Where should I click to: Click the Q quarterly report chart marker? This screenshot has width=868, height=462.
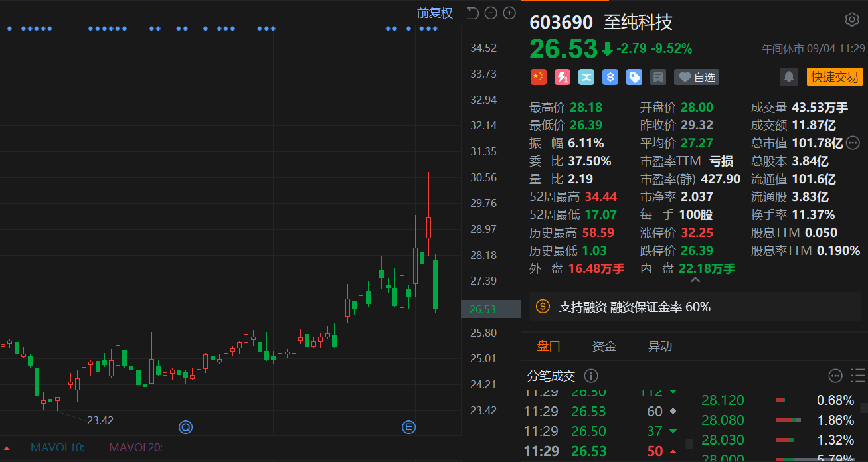185,427
